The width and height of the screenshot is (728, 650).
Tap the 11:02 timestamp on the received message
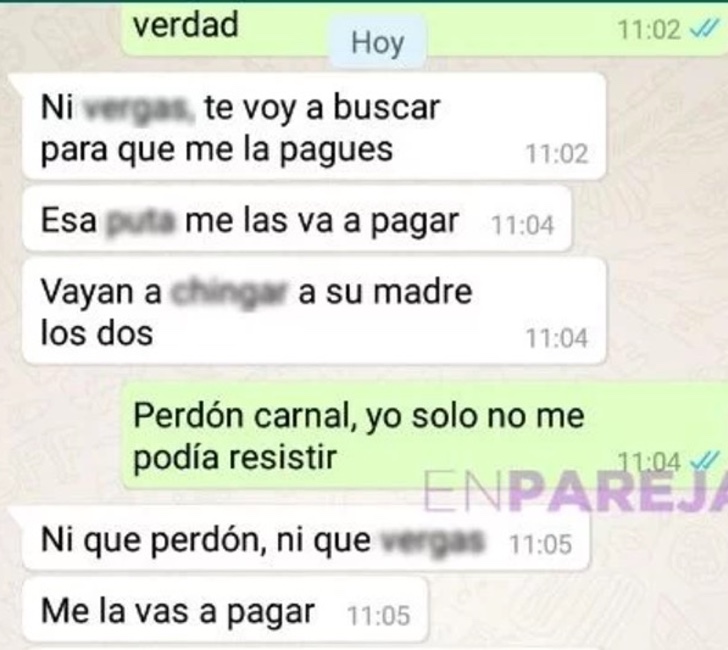click(x=557, y=154)
